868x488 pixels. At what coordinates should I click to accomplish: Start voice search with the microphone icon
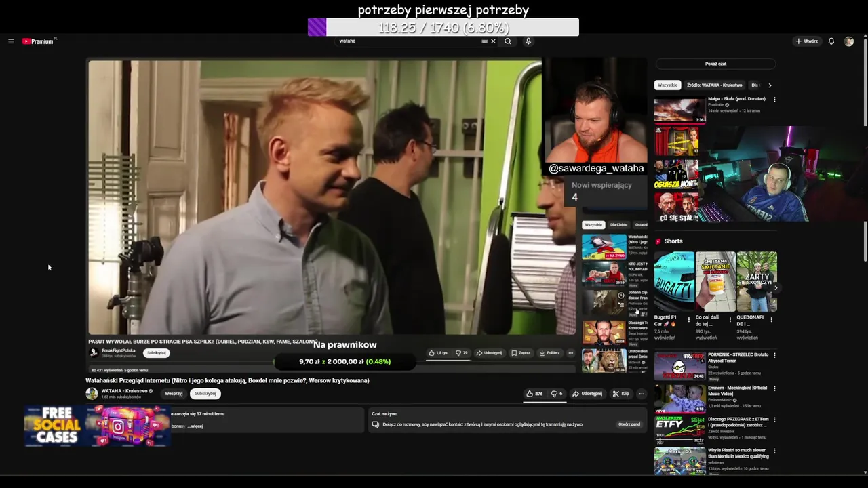pos(528,41)
